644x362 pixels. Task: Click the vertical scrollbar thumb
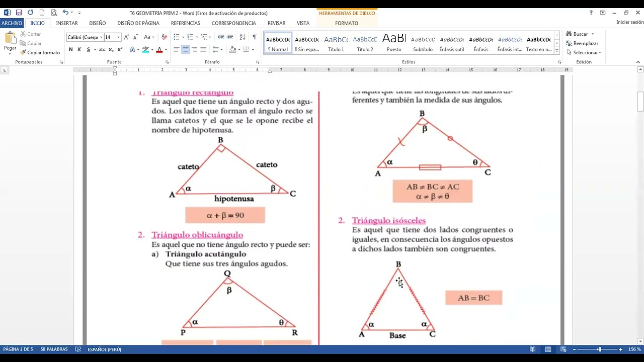[640, 102]
